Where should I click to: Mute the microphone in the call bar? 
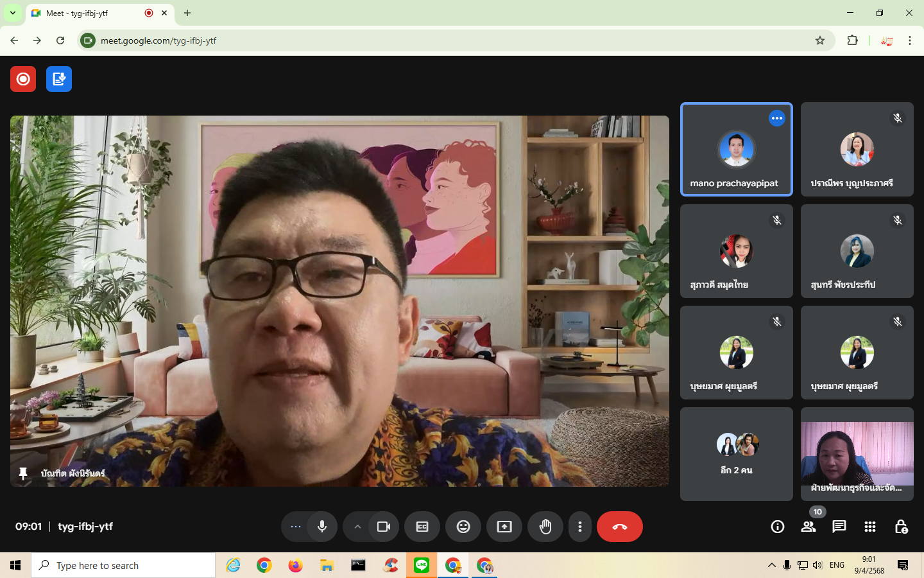tap(322, 527)
